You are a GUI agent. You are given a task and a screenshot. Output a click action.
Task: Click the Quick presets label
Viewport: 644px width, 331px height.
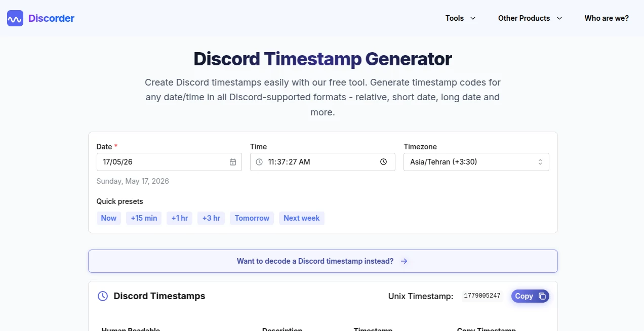(x=120, y=201)
